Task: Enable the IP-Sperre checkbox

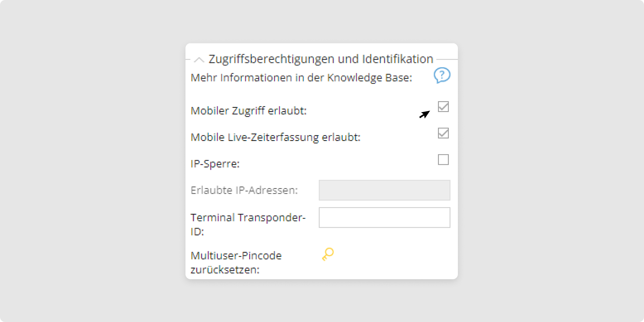Action: (x=443, y=160)
